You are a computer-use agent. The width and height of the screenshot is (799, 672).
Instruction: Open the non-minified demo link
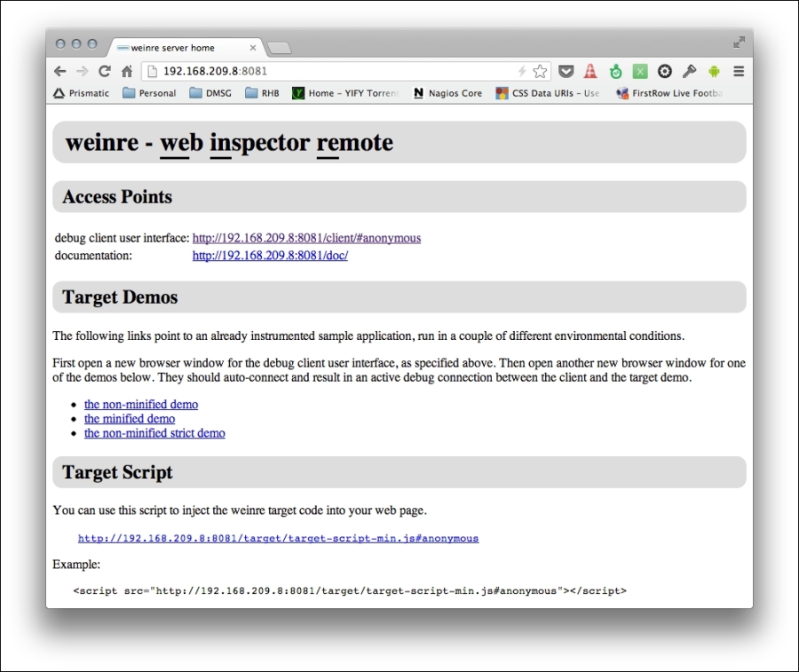click(141, 404)
